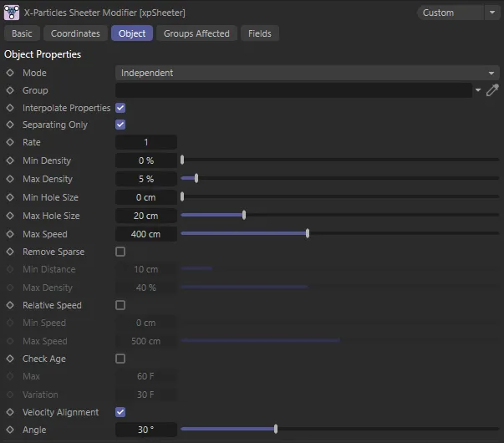This screenshot has height=443, width=504.
Task: Click the xpSheeter modifier icon in header
Action: (12, 13)
